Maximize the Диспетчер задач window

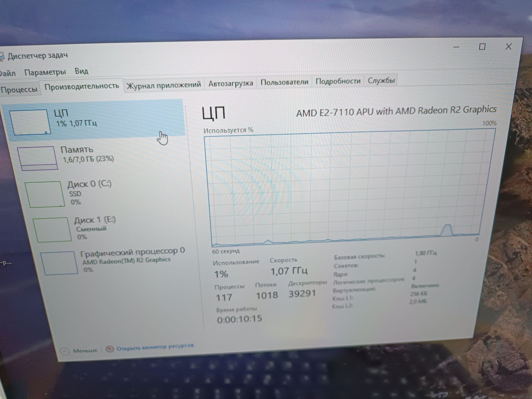482,47
